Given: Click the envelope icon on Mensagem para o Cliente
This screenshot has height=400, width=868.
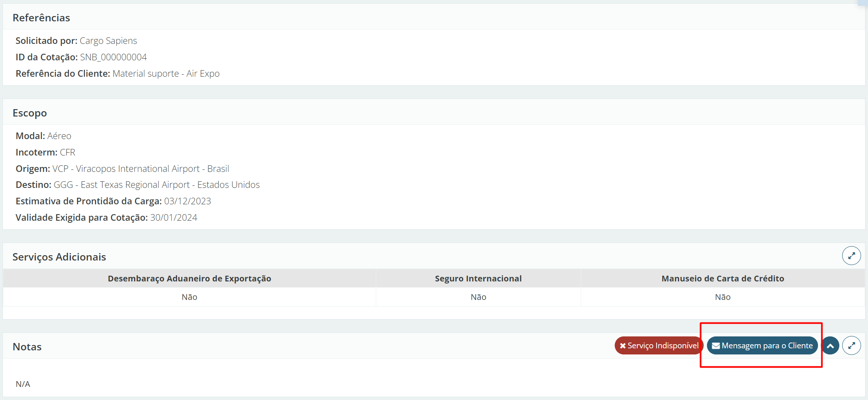Looking at the screenshot, I should click(x=716, y=346).
